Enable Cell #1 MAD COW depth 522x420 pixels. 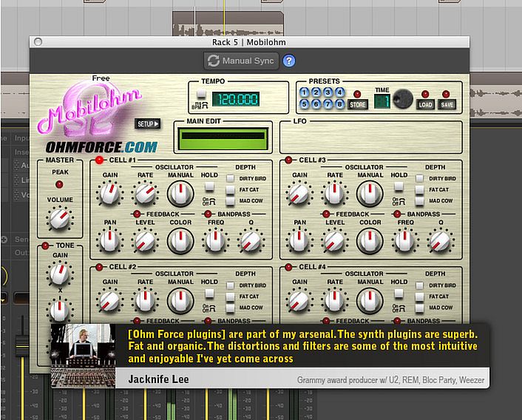[231, 200]
